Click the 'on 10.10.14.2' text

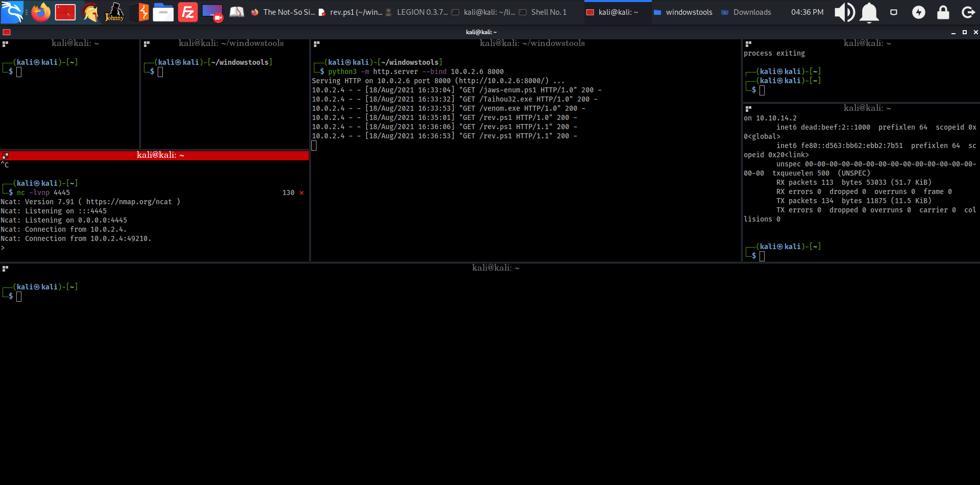tap(770, 118)
